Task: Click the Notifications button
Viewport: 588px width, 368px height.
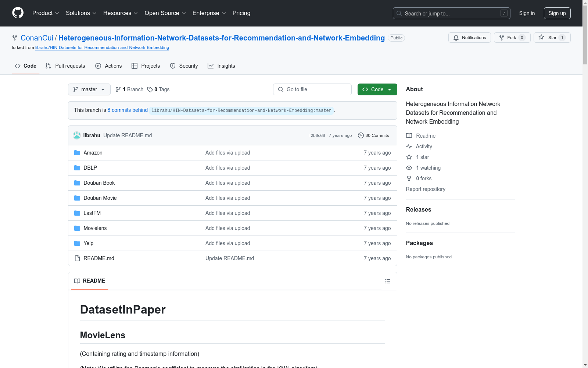Action: point(470,38)
